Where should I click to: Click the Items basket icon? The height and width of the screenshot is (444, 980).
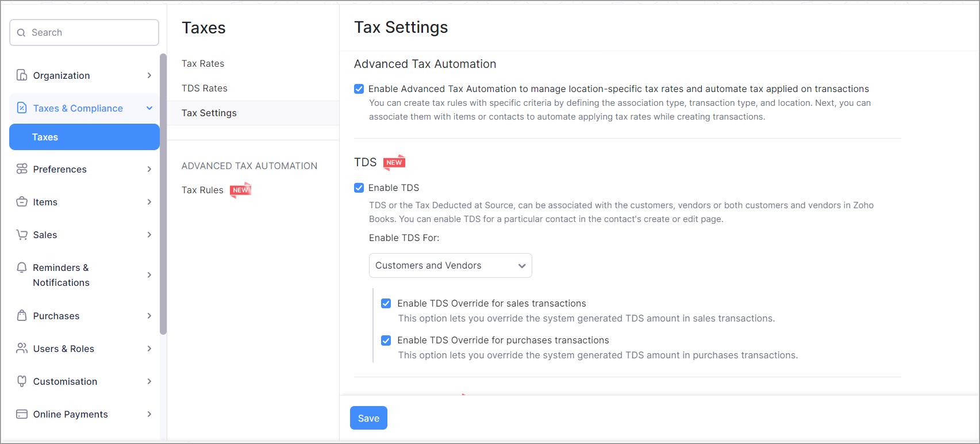22,202
